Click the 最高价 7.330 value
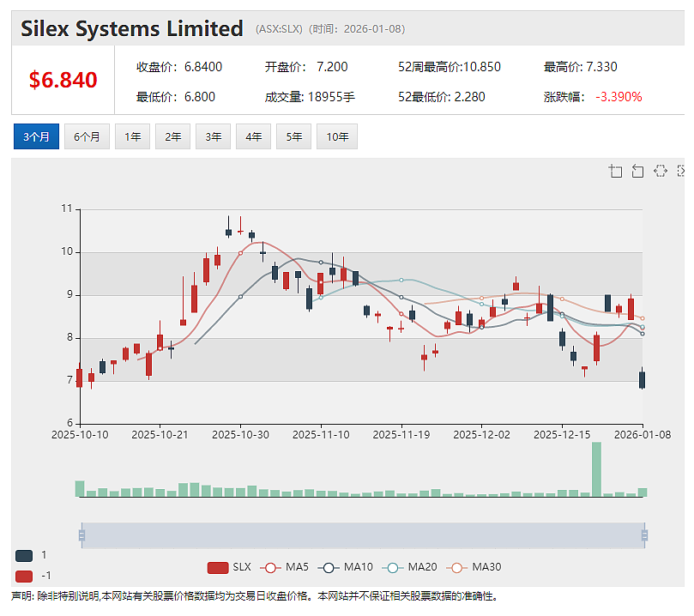Viewport: 694px width, 616px height. (x=601, y=67)
